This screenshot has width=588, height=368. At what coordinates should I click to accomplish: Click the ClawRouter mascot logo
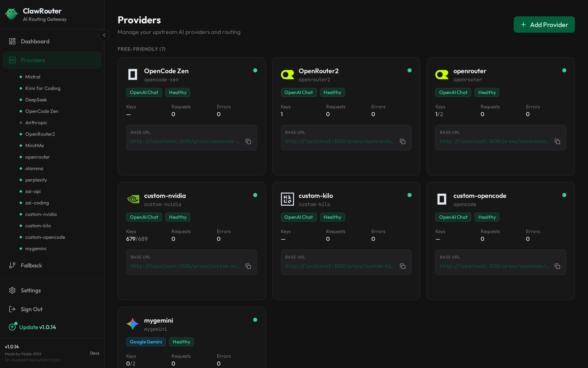coord(11,14)
